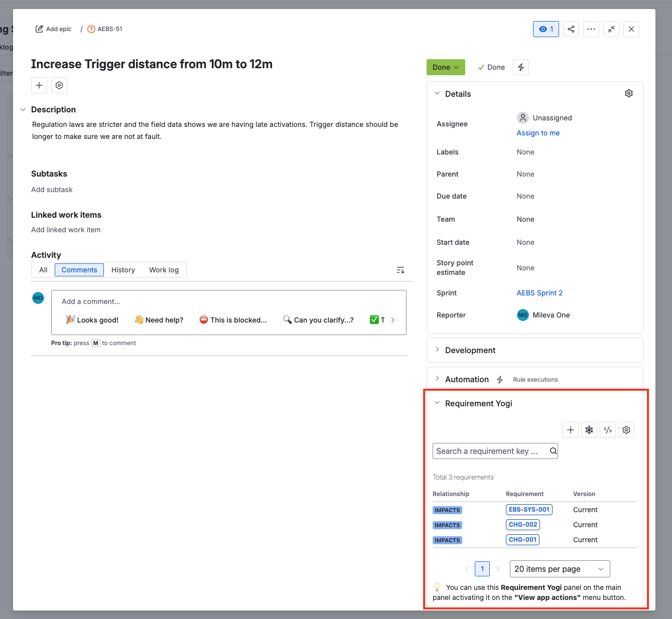Collapse the Details panel
The height and width of the screenshot is (619, 672).
437,94
